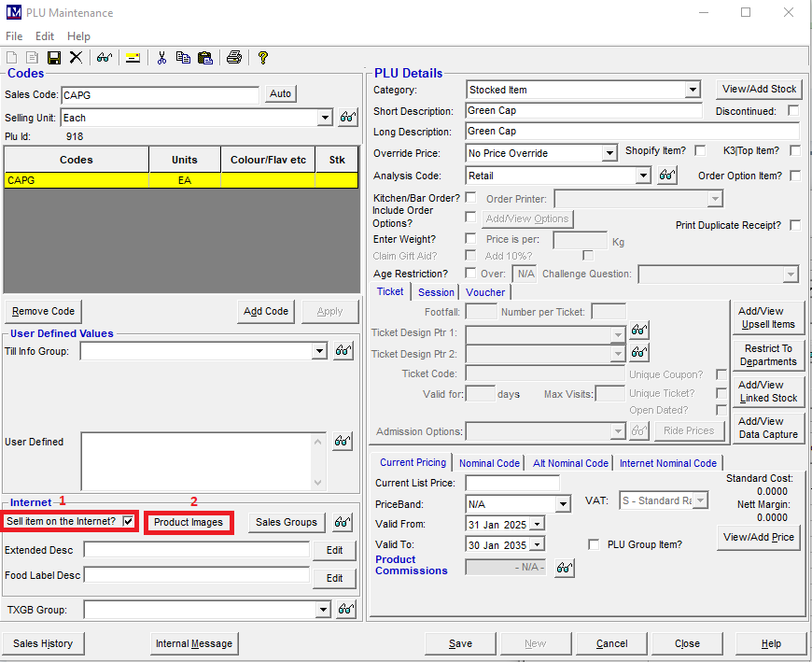Viewport: 812px width, 662px height.
Task: Enable the PLU Group Item checkbox
Action: [x=594, y=544]
